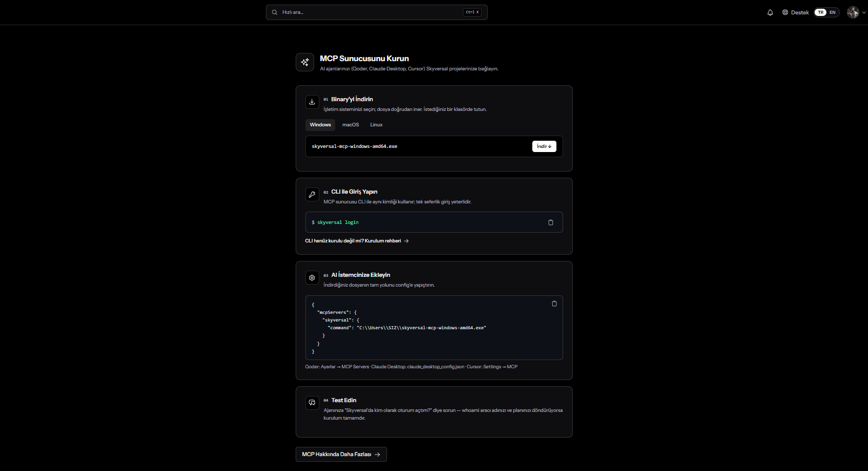The image size is (868, 471).
Task: Open the notifications bell
Action: coord(770,12)
